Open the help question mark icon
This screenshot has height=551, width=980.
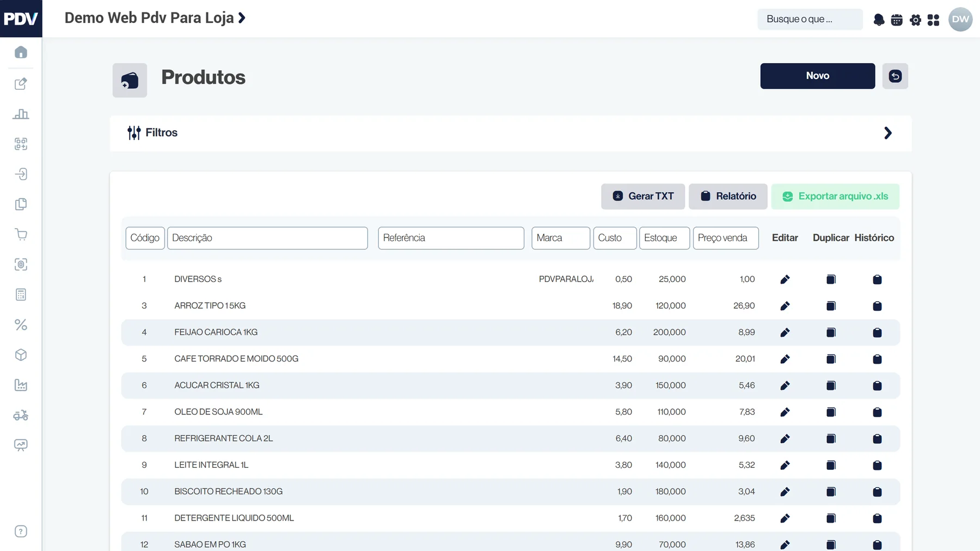pos(21,531)
